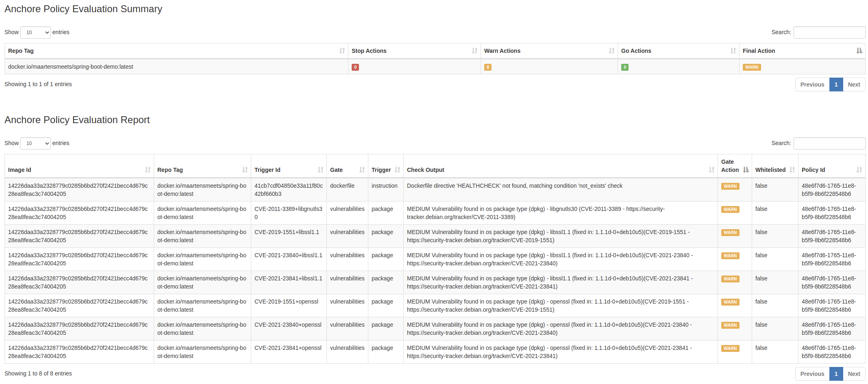Sort the Gate Action column
This screenshot has width=868, height=384.
pos(746,170)
